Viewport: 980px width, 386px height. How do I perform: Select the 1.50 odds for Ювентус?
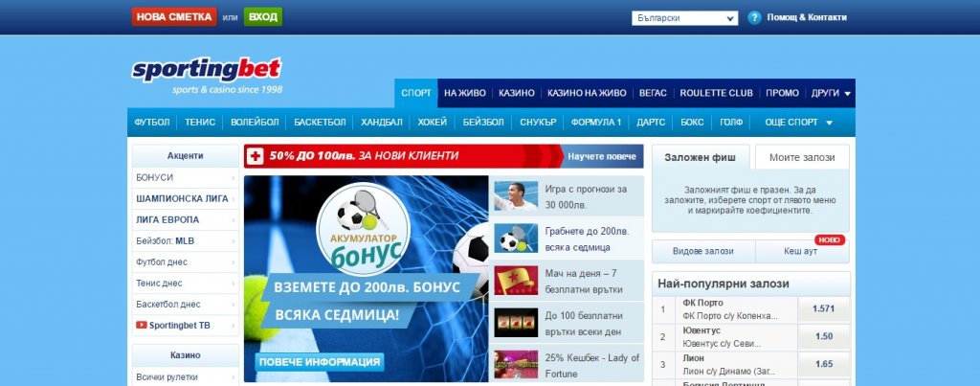pyautogui.click(x=823, y=336)
